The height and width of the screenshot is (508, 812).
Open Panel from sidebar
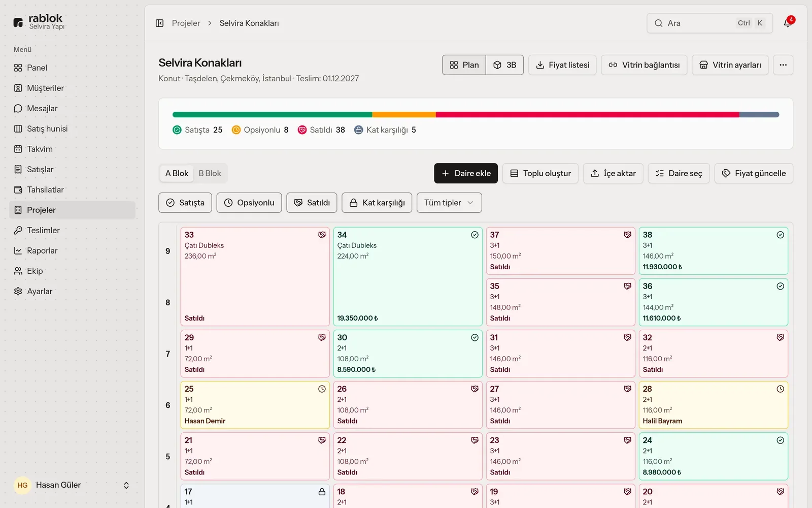(x=72, y=68)
